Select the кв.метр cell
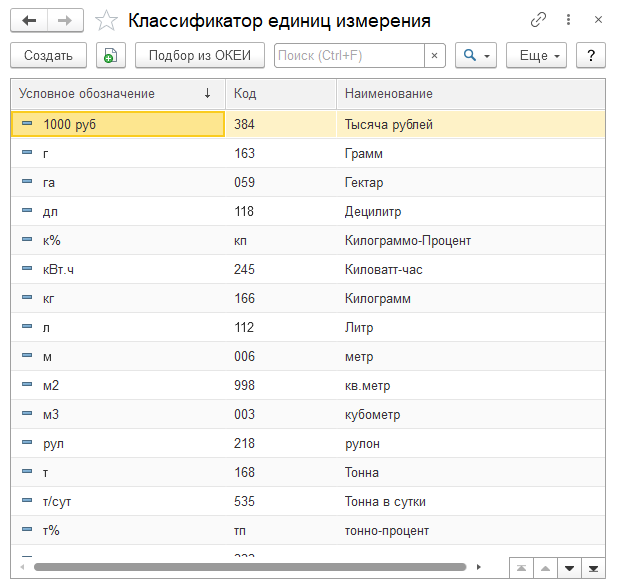 (x=471, y=385)
